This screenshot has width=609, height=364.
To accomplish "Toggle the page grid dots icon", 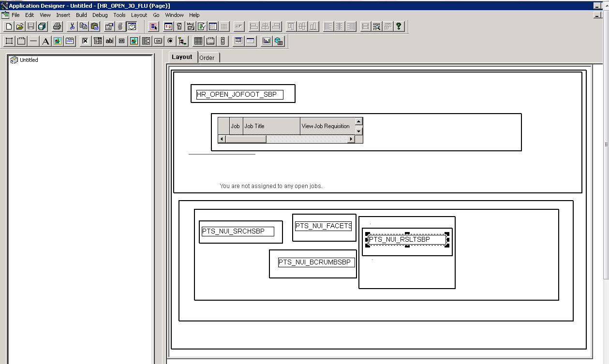I will point(224,26).
